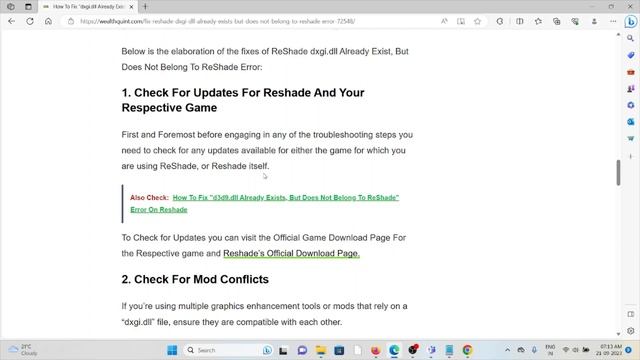Open the blank document icon in taskbar
This screenshot has width=640, height=360.
coord(358,350)
